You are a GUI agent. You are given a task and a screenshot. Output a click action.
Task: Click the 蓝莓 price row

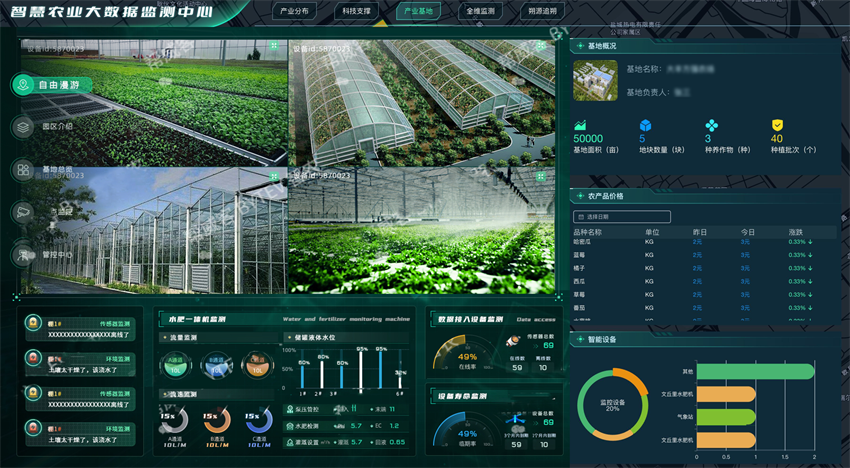pyautogui.click(x=703, y=255)
